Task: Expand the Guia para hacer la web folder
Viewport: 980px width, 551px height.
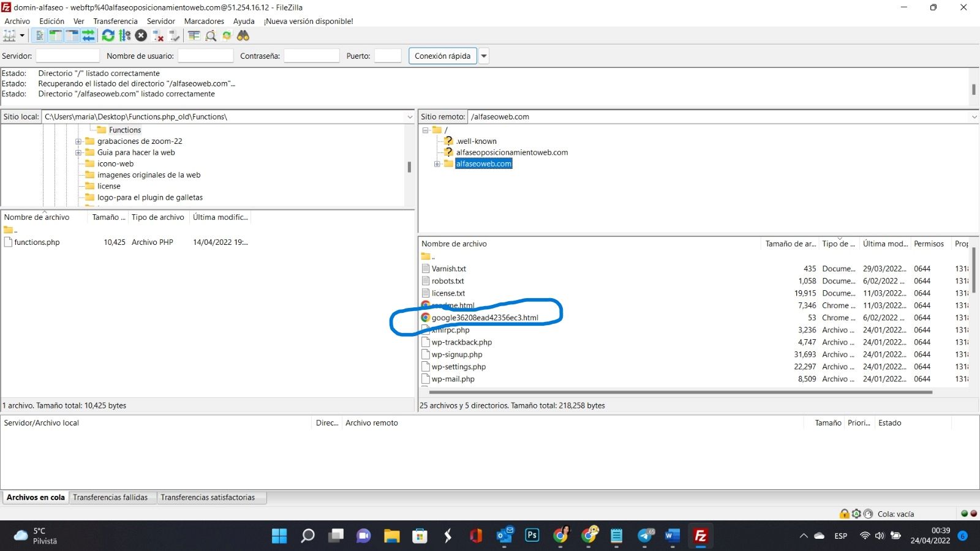Action: [78, 152]
